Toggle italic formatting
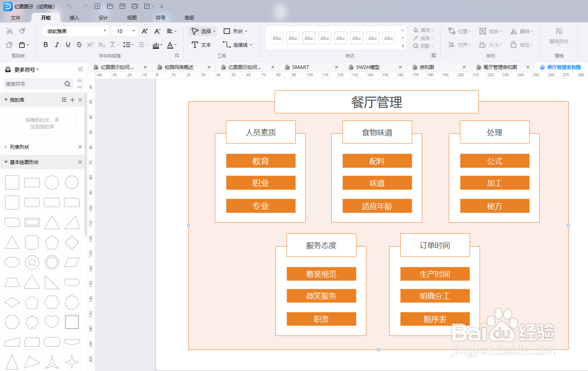The height and width of the screenshot is (371, 588). coord(57,45)
